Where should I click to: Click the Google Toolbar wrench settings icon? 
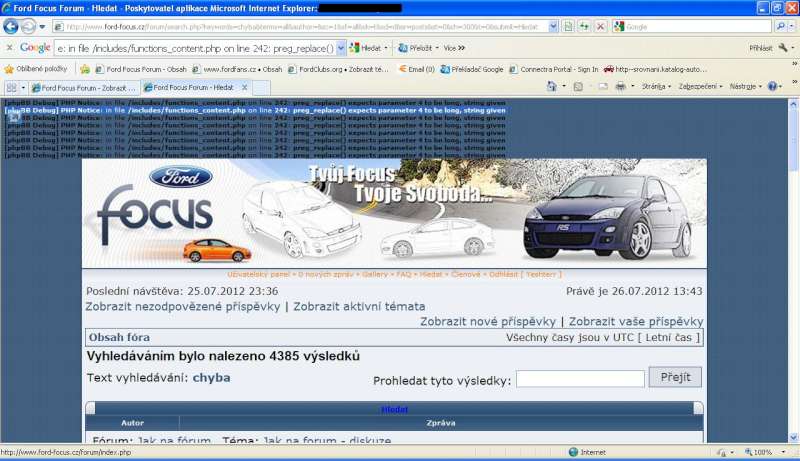click(x=783, y=47)
